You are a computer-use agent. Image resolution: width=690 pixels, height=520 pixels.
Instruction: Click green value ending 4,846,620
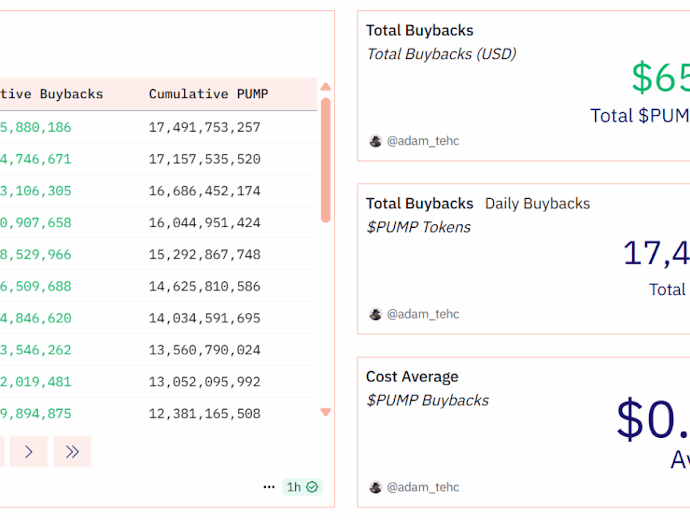36,318
